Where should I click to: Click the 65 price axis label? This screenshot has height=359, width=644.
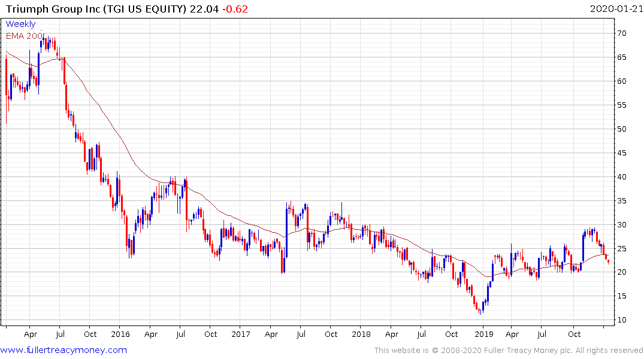[621, 57]
